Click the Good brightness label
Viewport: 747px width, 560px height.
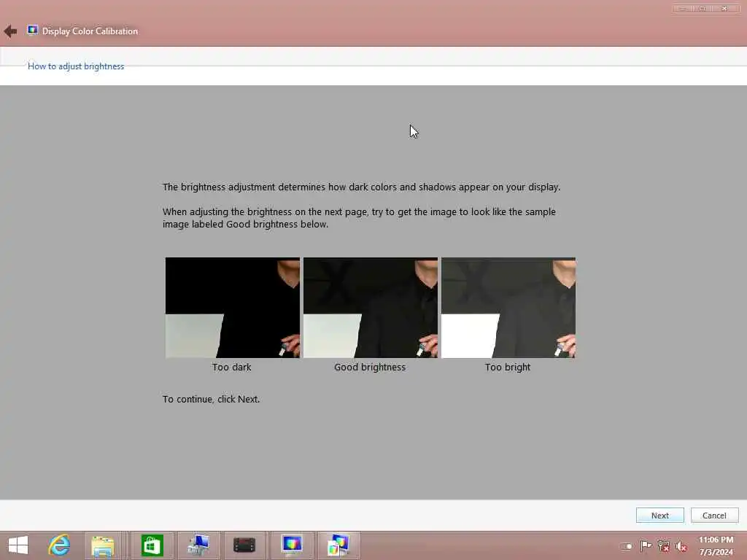[370, 367]
